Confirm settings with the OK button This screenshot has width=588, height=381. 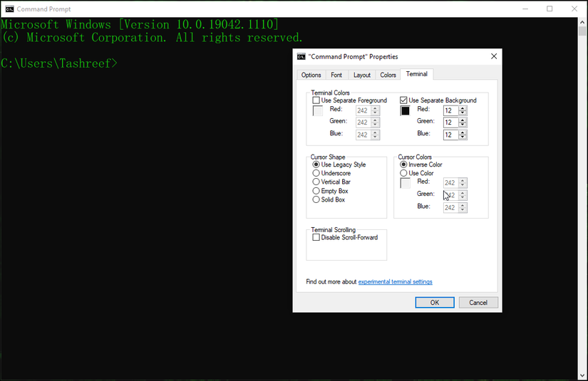(x=435, y=303)
